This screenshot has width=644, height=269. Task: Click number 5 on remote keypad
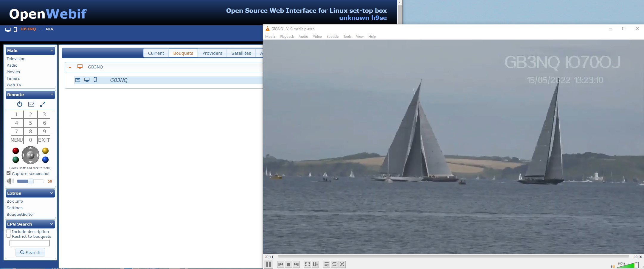(x=30, y=123)
